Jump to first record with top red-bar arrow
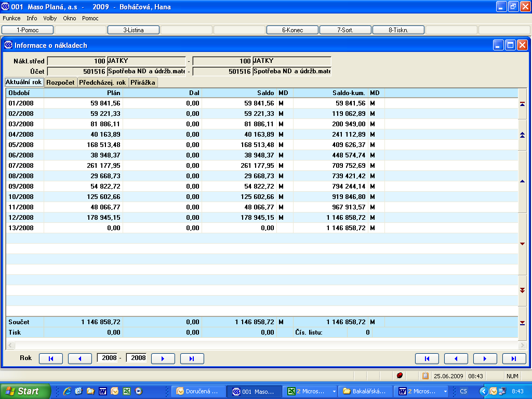 [x=522, y=104]
